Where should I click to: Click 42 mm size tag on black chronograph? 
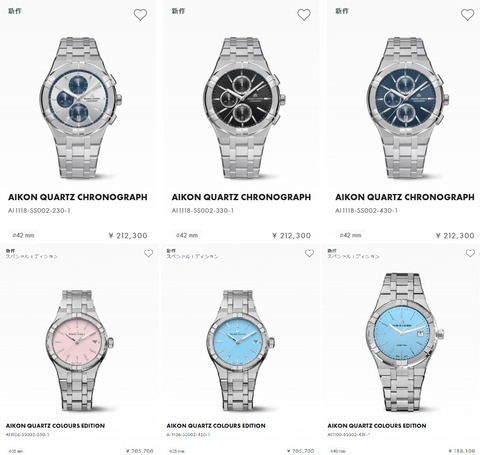click(x=187, y=235)
